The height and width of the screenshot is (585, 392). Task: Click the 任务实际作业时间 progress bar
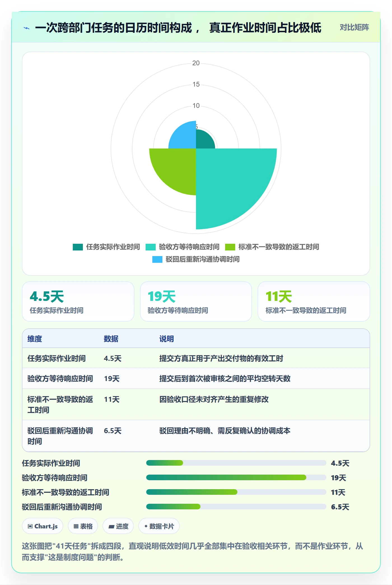click(x=236, y=463)
